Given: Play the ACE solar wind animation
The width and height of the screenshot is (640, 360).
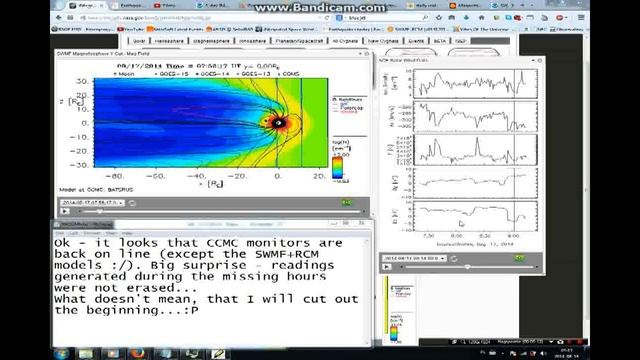Looking at the screenshot, I should click(387, 267).
